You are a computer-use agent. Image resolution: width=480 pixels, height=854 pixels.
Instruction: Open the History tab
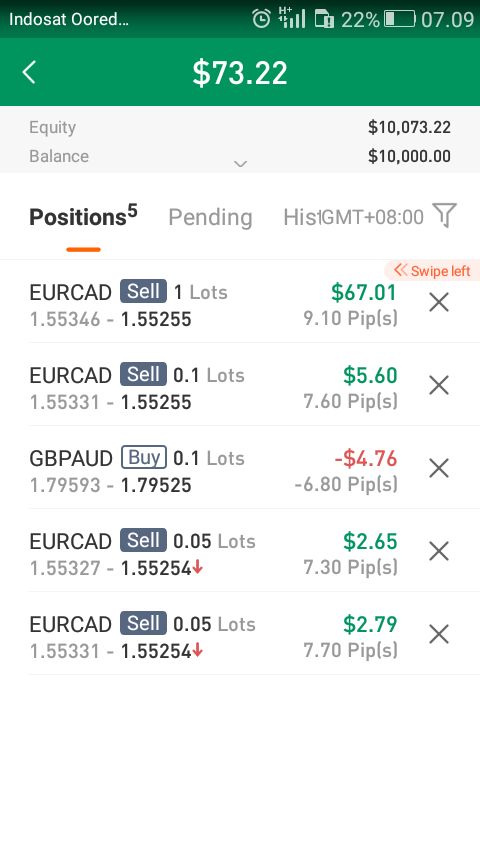point(300,217)
